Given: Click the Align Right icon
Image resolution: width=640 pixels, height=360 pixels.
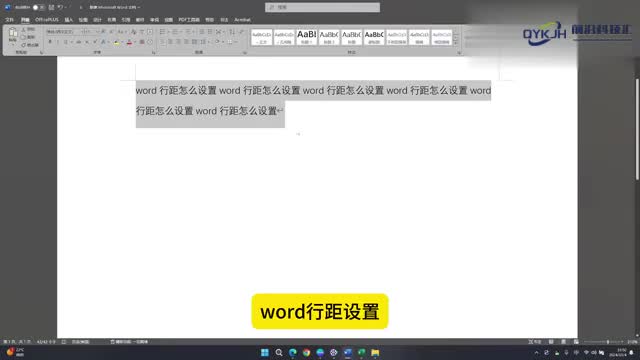Looking at the screenshot, I should (x=178, y=42).
